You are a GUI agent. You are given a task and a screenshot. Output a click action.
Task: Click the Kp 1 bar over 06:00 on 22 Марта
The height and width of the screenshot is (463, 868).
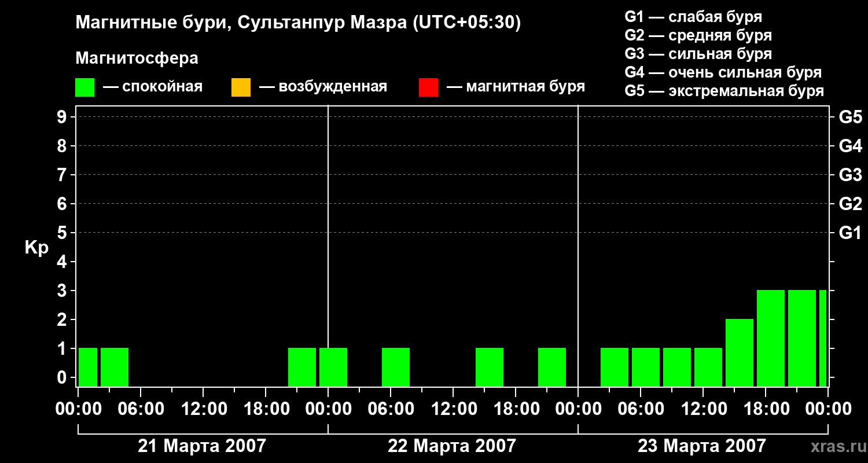click(x=396, y=367)
